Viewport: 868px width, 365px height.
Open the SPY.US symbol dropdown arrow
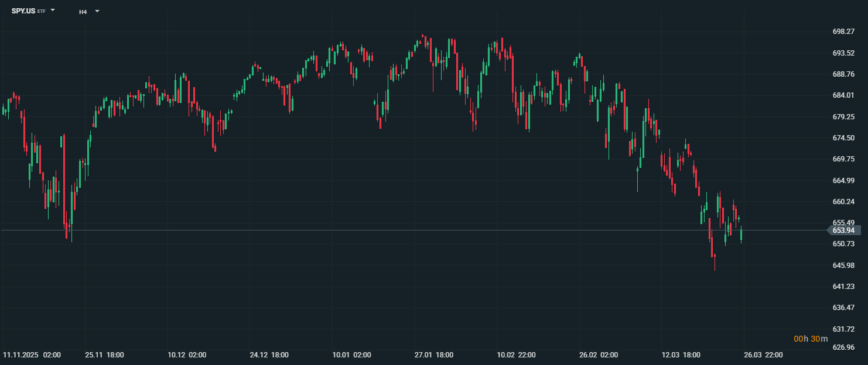pyautogui.click(x=53, y=11)
